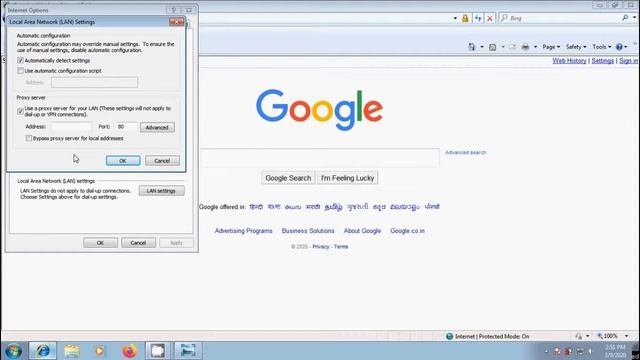Open the address bar history dropdown

pos(455,18)
